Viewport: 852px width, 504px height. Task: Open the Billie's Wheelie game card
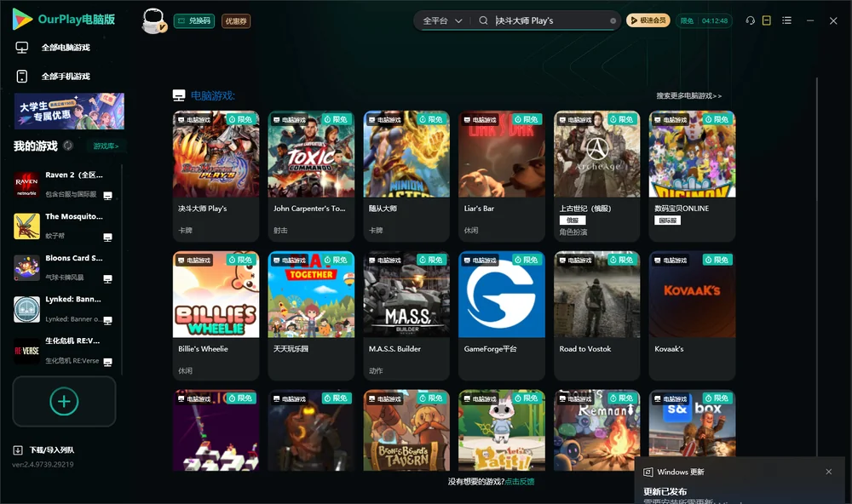click(216, 316)
